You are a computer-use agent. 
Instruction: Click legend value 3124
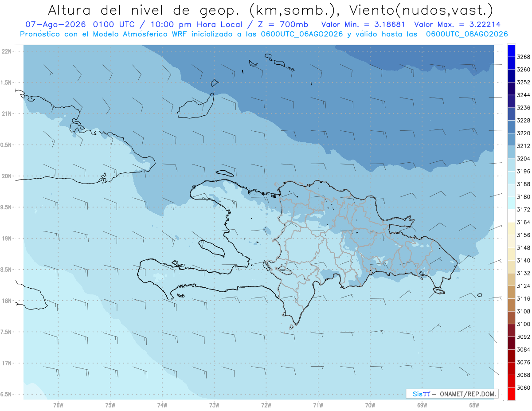(524, 286)
